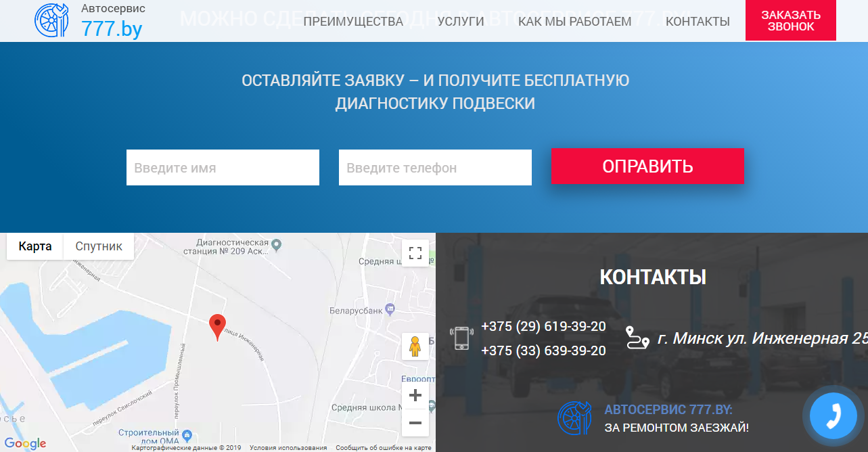Click the АВТОСЕРВИС 777.BY footer text
This screenshot has height=452, width=868.
pos(668,410)
